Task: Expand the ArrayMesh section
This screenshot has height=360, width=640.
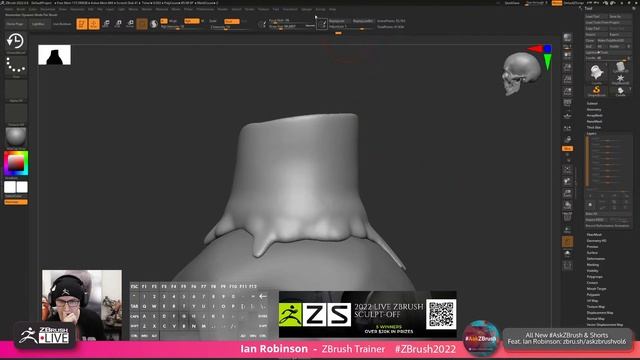Action: tap(594, 116)
